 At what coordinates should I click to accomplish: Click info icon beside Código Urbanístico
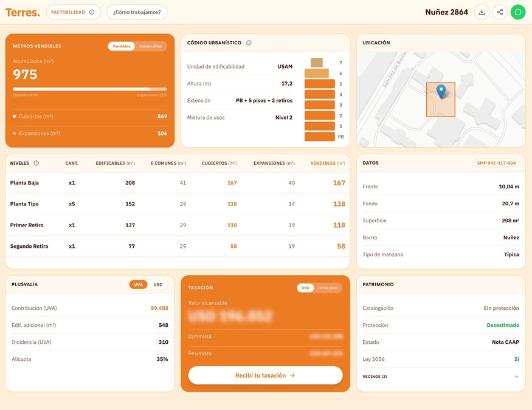click(x=249, y=43)
